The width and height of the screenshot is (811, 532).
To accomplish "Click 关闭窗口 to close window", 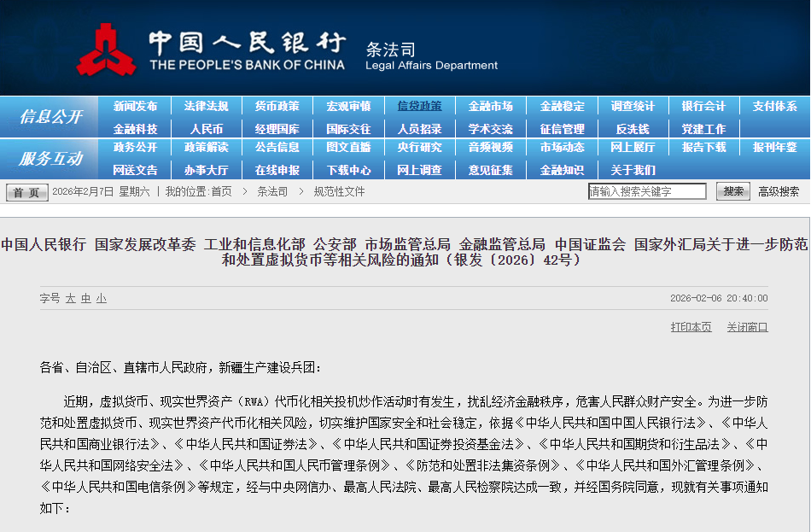I will click(x=747, y=327).
